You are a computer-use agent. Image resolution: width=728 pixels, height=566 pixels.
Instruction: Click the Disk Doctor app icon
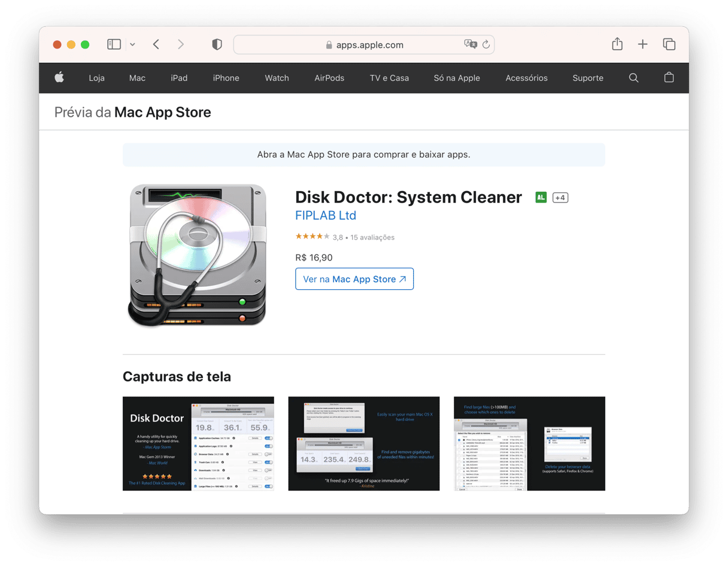[x=198, y=256]
